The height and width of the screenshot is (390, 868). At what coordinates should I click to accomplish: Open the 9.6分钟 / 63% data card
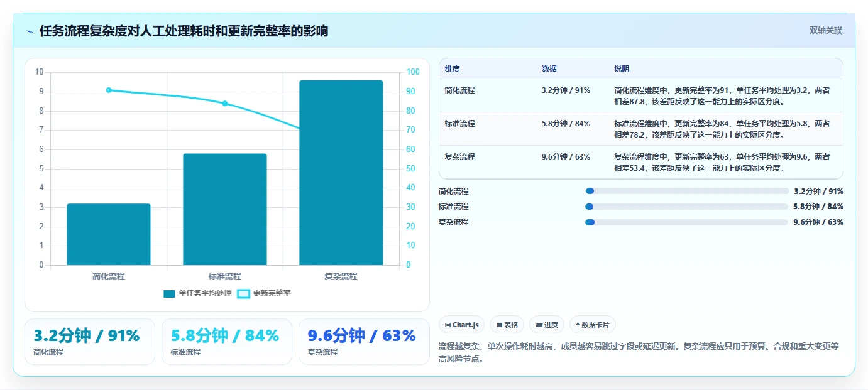tap(364, 342)
